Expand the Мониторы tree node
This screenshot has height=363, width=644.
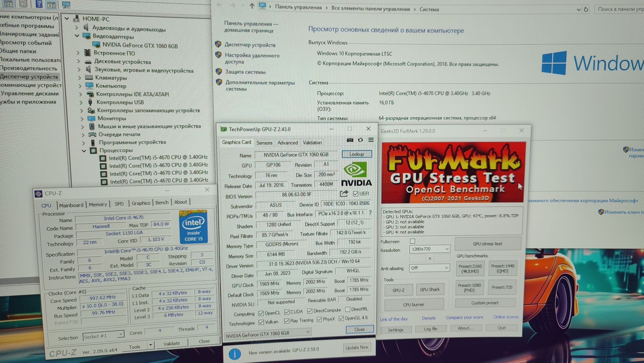pos(82,119)
